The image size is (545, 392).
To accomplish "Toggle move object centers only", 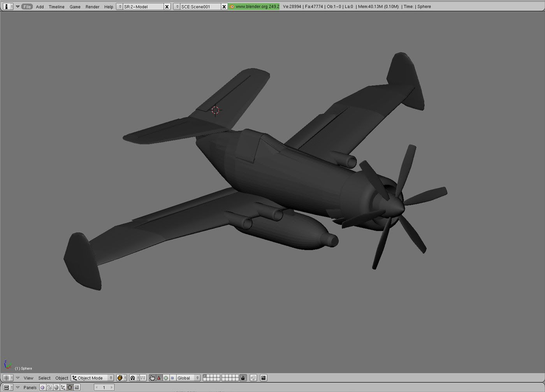I will 142,378.
